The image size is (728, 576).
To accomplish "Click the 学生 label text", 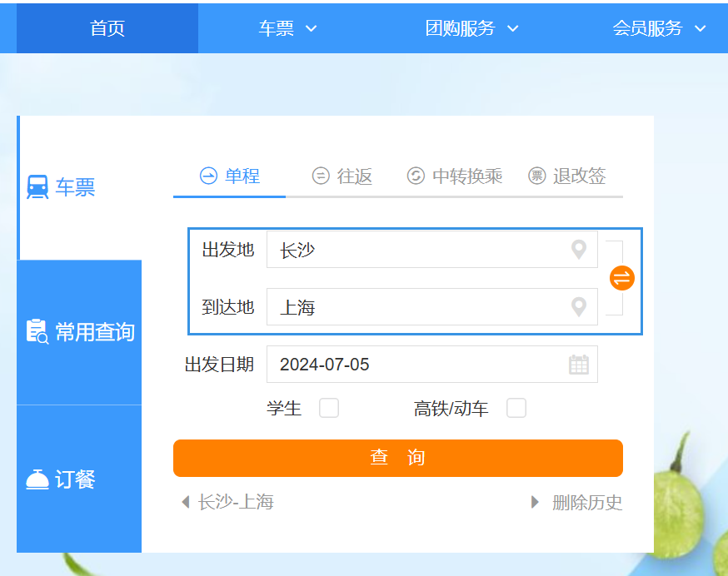I will [x=284, y=409].
